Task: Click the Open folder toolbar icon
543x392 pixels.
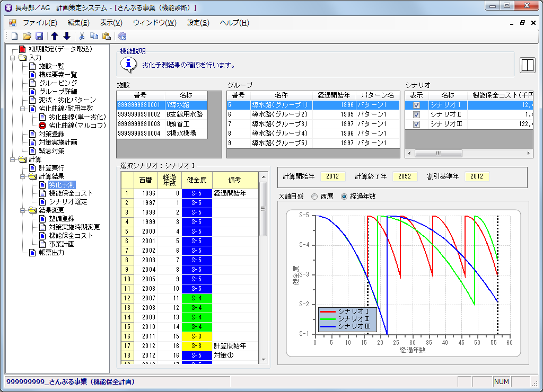Action: [x=27, y=36]
